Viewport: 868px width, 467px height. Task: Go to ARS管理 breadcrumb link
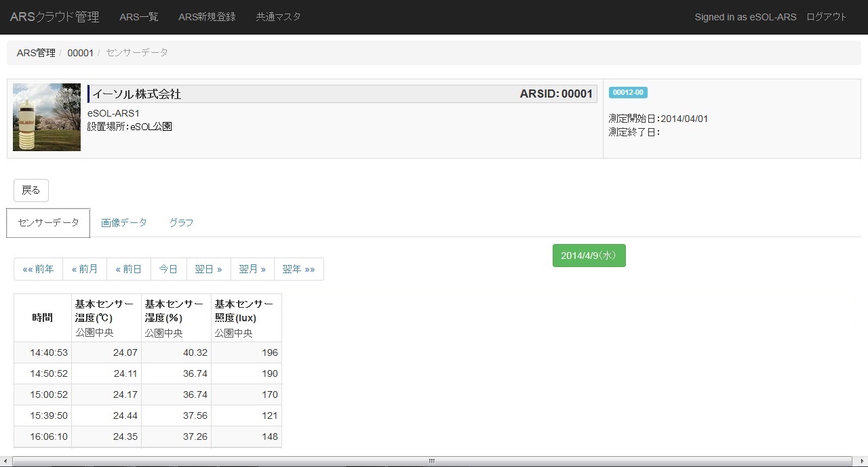[x=36, y=52]
